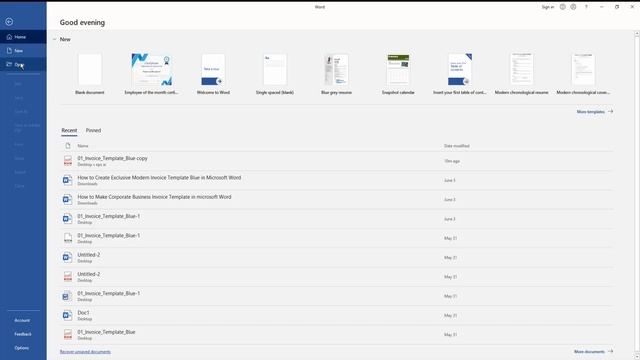This screenshot has width=640, height=360.
Task: Switch to the Pinned tab
Action: pos(93,130)
